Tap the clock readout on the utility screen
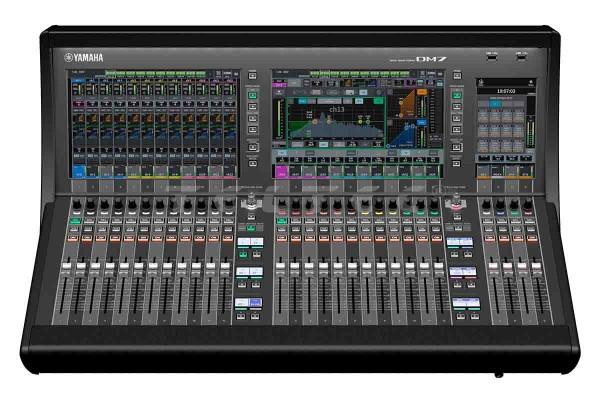600x400 pixels. coord(504,89)
